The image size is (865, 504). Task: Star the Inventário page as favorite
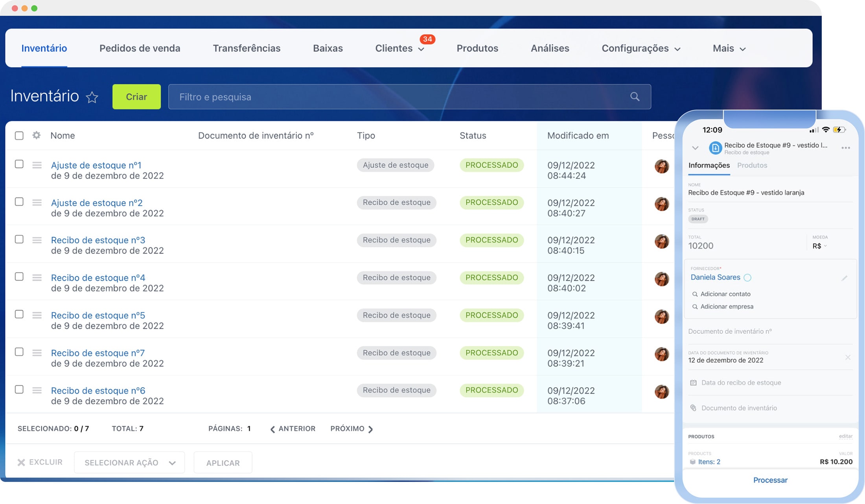click(x=92, y=97)
